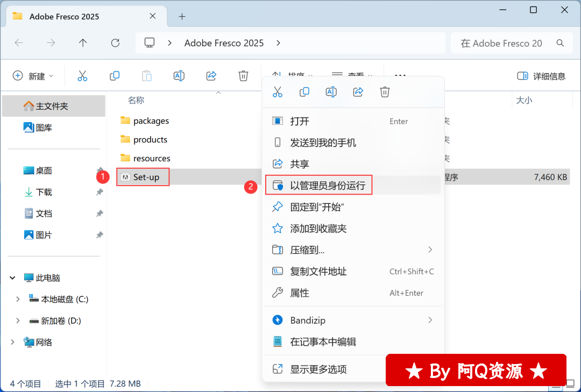581x392 pixels.
Task: Click the cut icon in context menu
Action: [278, 92]
